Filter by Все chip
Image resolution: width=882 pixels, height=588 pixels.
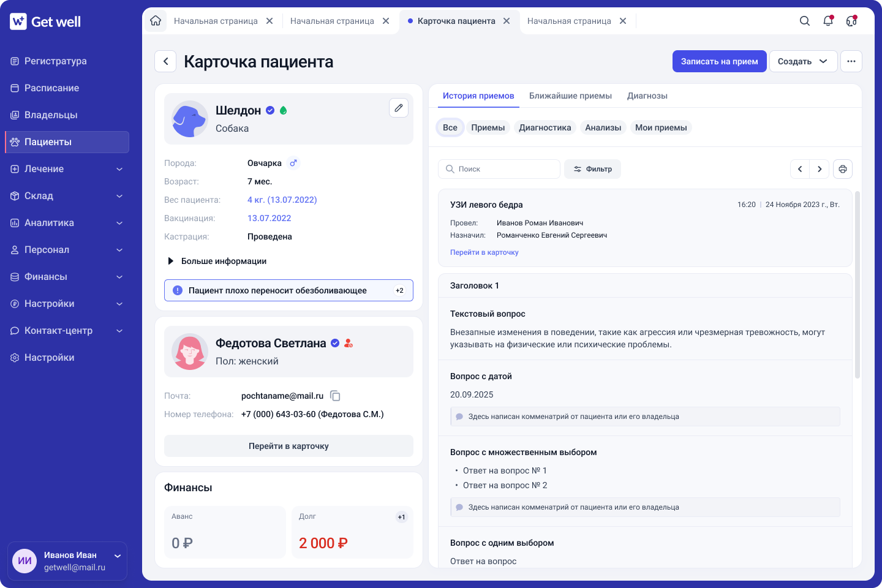tap(450, 127)
